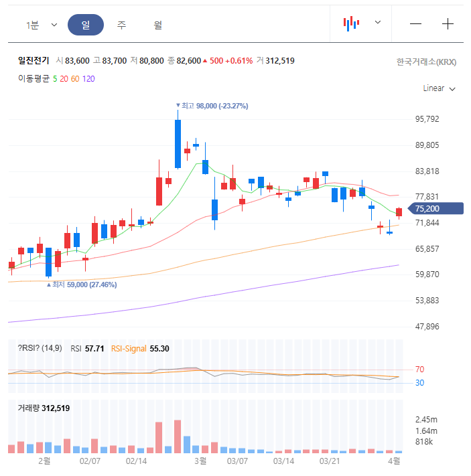Toggle the 20-day moving average line

[64, 79]
